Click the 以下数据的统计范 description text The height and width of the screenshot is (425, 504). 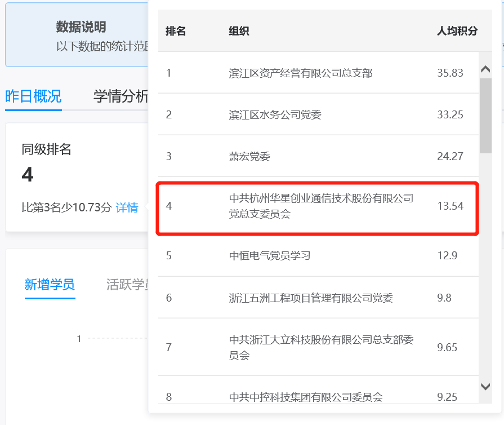pos(102,47)
